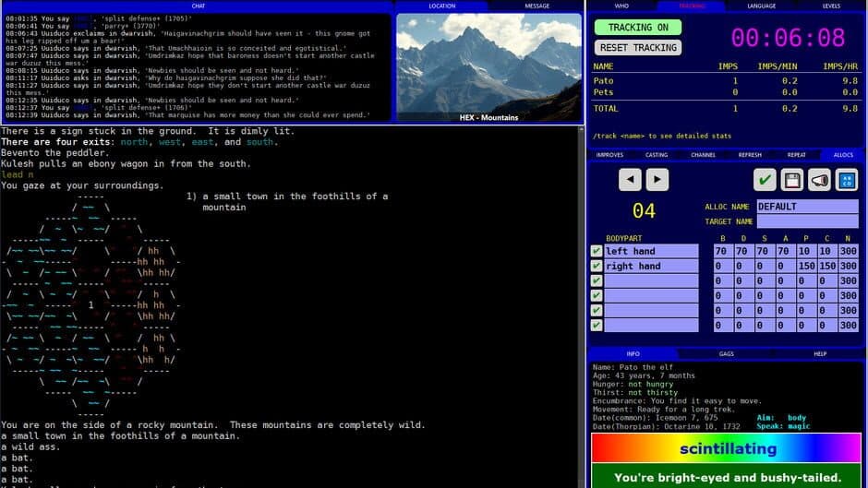868x488 pixels.
Task: Save the alloc with the floppy disk icon
Action: pyautogui.click(x=791, y=180)
